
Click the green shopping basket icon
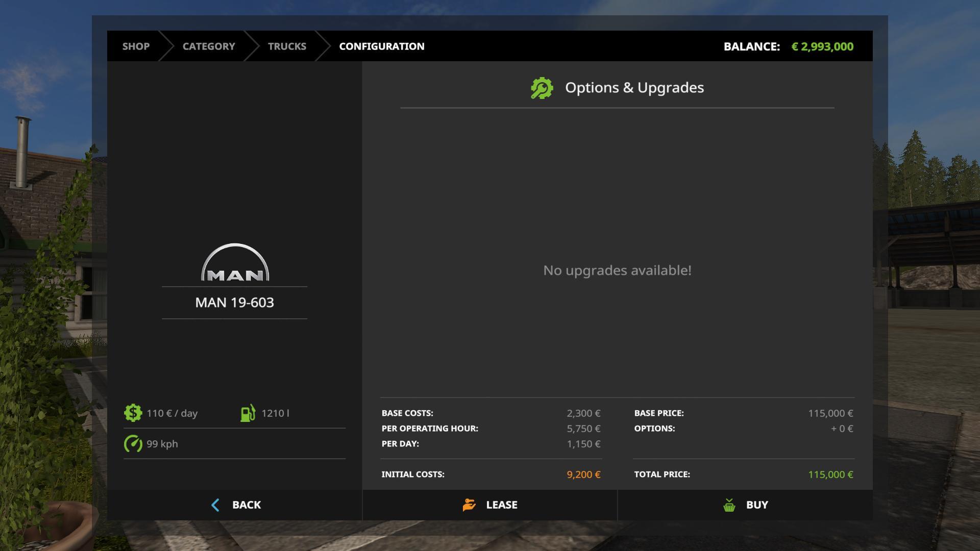pyautogui.click(x=729, y=505)
